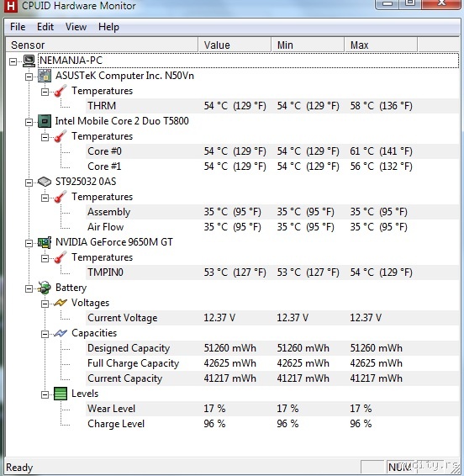This screenshot has height=476, width=464.
Task: Collapse the Battery node
Action: 29,288
